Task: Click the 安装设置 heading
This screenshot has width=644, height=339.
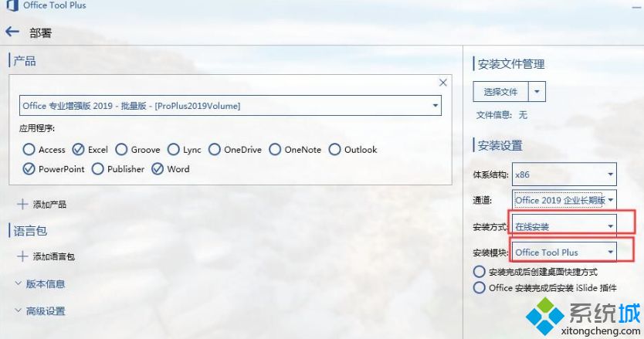Action: (500, 145)
